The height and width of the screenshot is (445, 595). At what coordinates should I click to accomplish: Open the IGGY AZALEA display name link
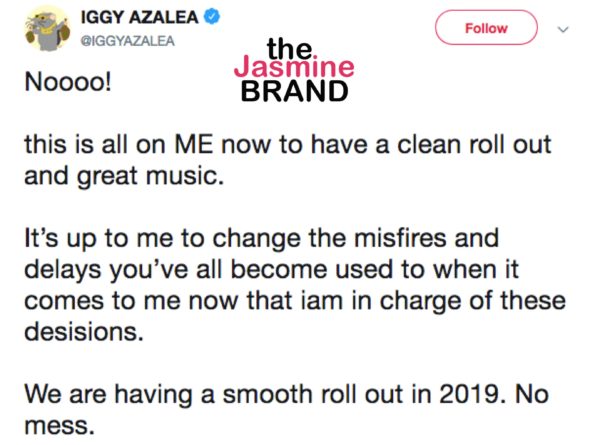140,17
